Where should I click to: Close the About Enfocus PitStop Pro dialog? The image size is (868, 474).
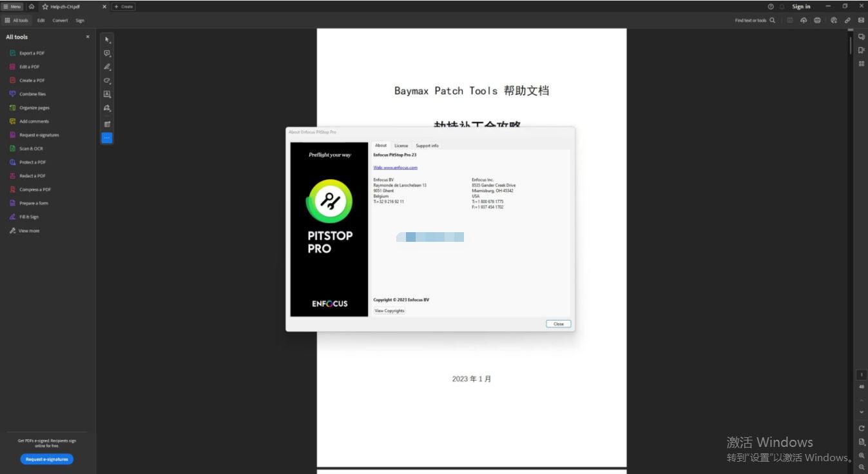tap(559, 324)
